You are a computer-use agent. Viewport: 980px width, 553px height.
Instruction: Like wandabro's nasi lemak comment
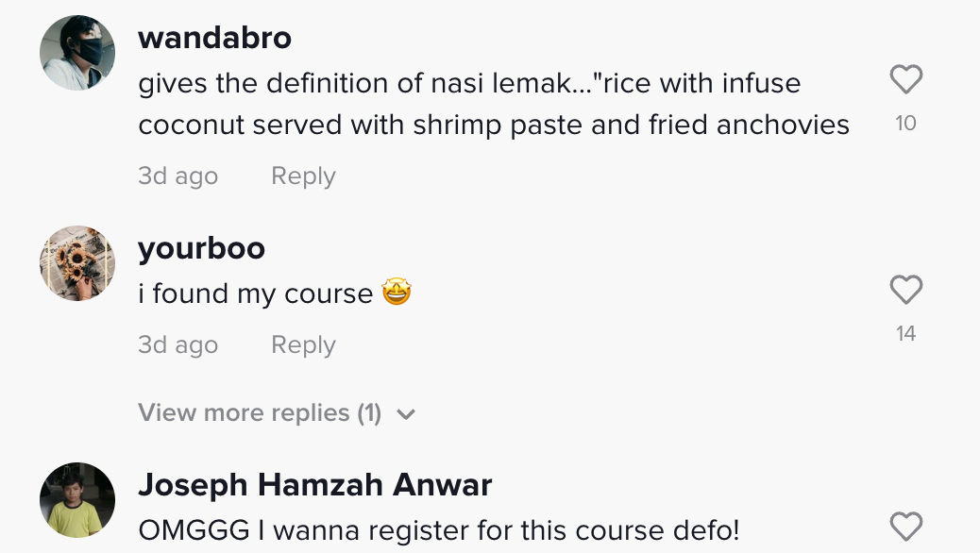[905, 80]
